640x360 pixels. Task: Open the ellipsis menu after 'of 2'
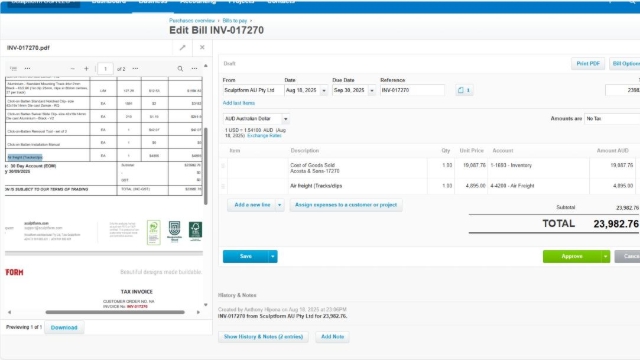(135, 69)
